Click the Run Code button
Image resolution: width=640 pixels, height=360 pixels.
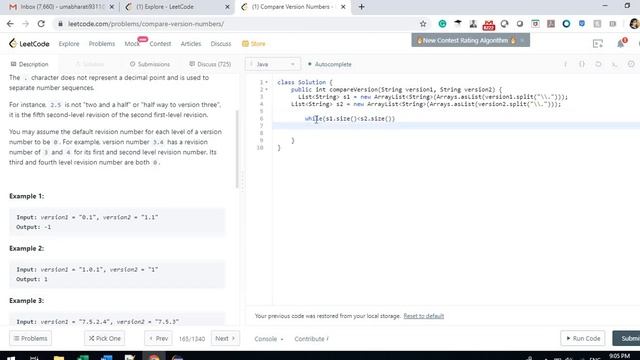coord(583,338)
